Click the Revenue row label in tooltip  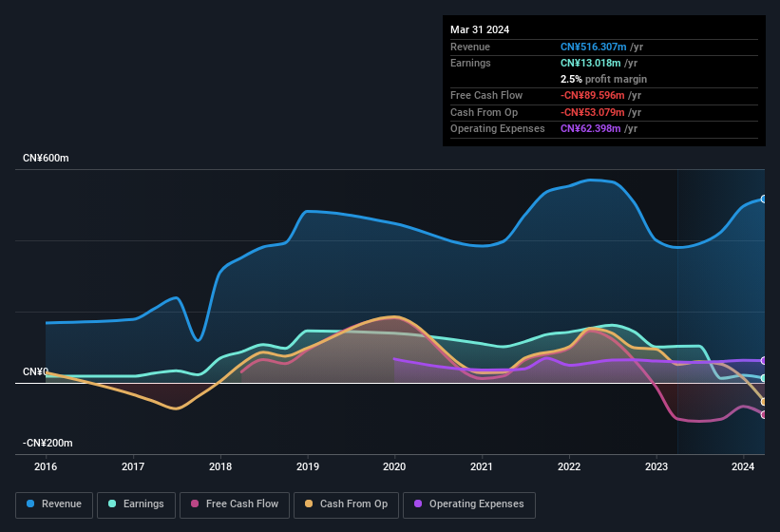pyautogui.click(x=470, y=47)
